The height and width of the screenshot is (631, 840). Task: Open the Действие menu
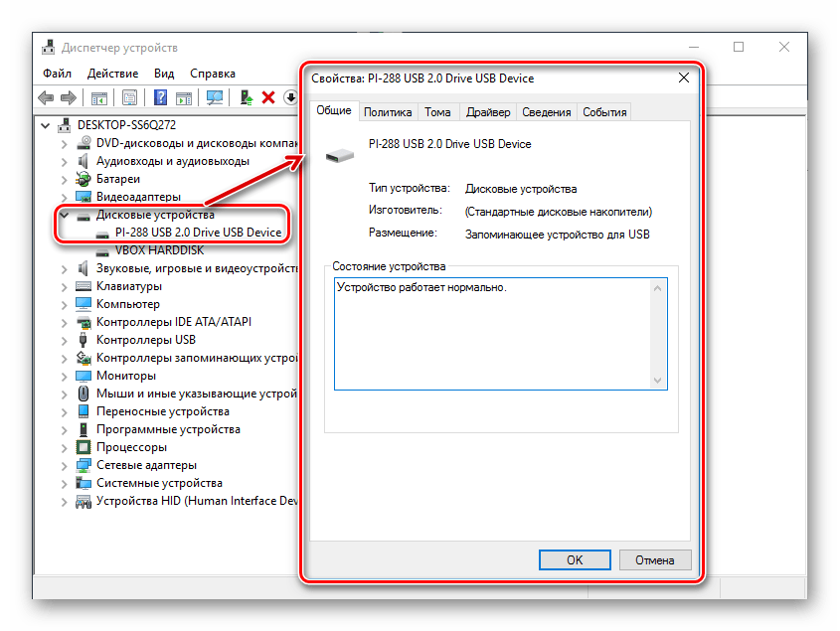(x=112, y=74)
